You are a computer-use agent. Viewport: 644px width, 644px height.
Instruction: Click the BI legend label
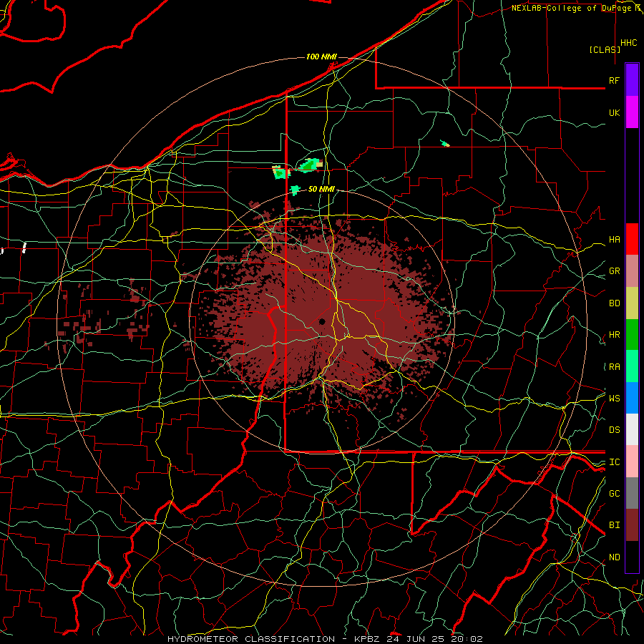click(x=614, y=525)
